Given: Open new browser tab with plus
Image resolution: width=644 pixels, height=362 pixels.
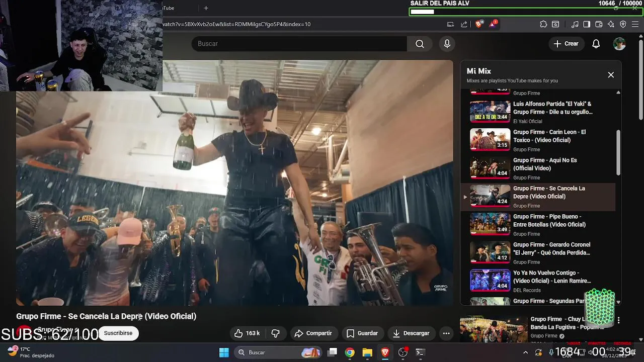Looking at the screenshot, I should point(206,8).
